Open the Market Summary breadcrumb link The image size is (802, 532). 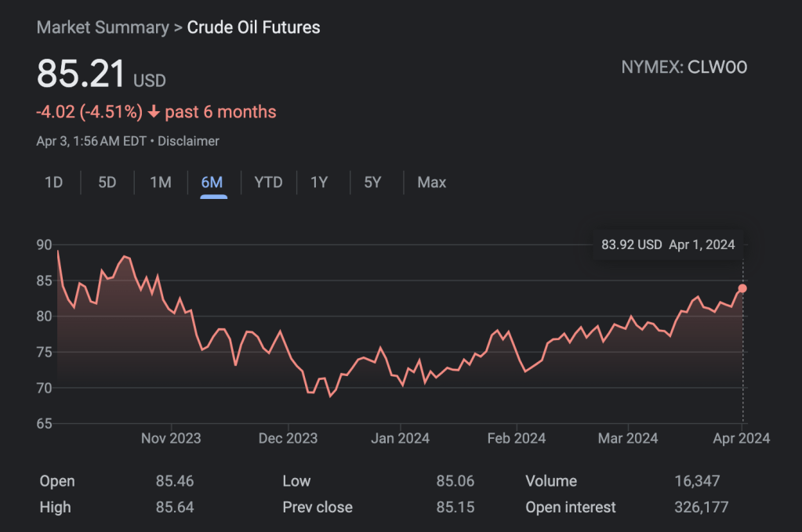[x=103, y=27]
